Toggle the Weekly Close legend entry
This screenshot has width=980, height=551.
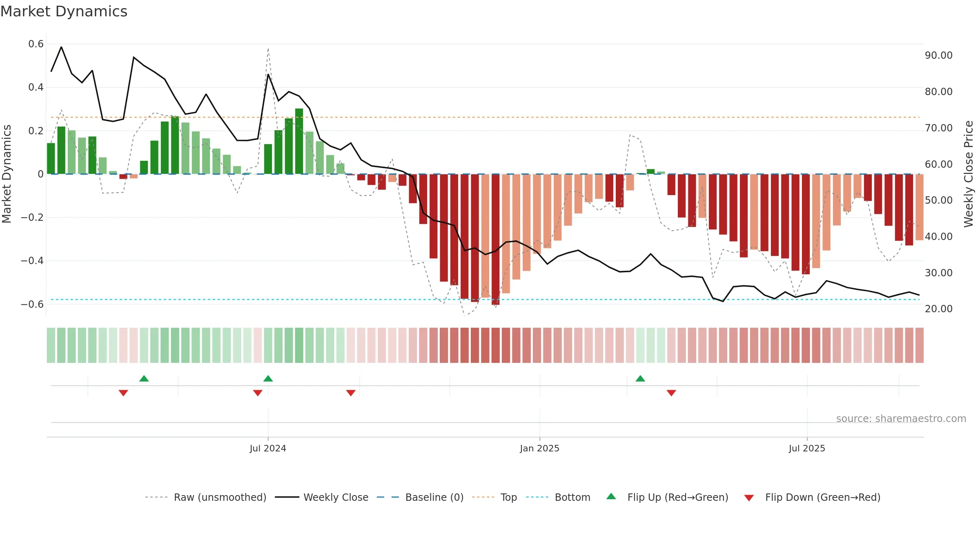coord(322,497)
